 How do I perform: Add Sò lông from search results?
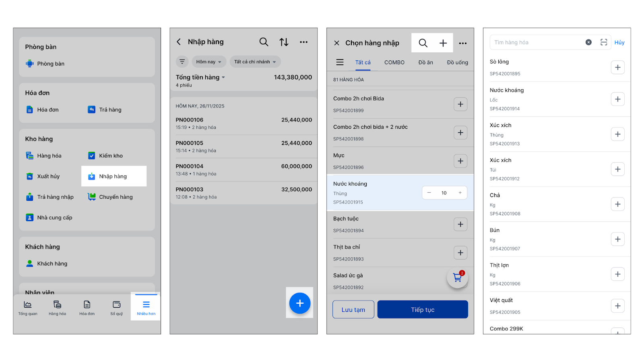click(618, 67)
